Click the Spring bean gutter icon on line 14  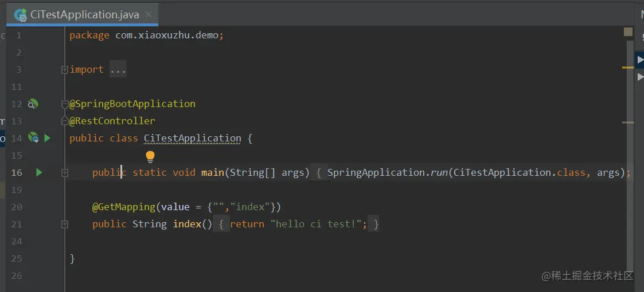click(33, 138)
